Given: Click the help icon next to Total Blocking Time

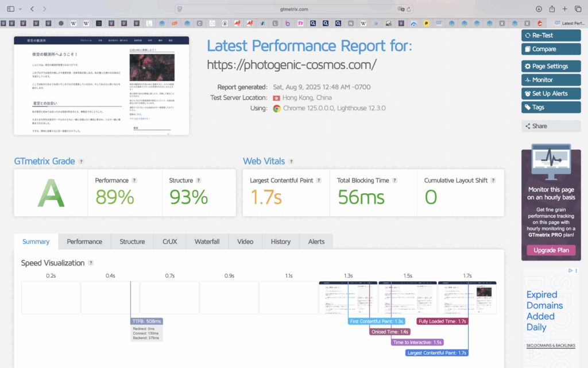Looking at the screenshot, I should tap(395, 181).
